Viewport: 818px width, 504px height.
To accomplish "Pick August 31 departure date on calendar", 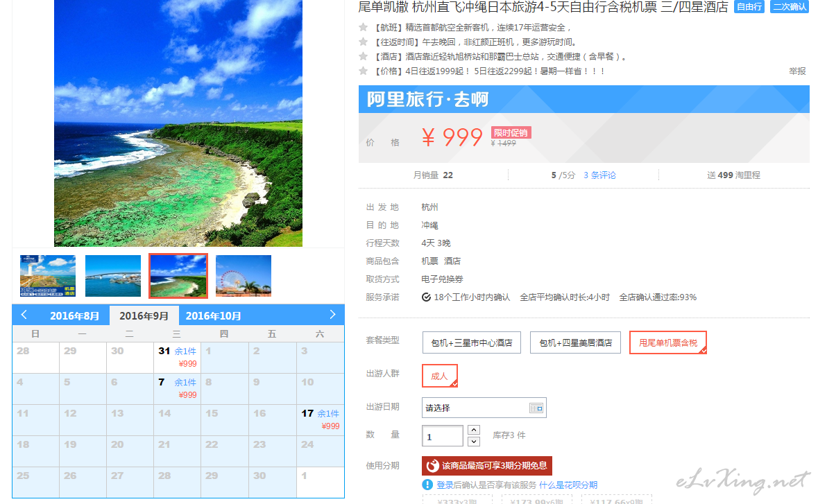I will click(178, 358).
